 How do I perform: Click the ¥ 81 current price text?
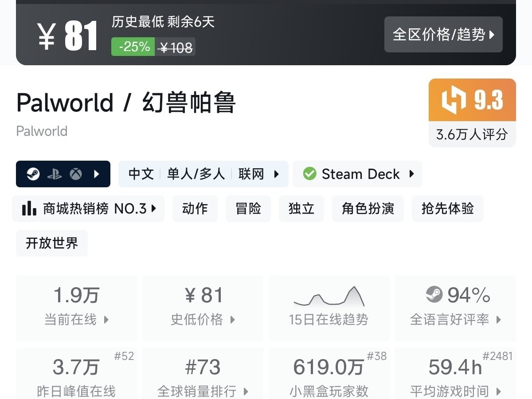pyautogui.click(x=67, y=36)
